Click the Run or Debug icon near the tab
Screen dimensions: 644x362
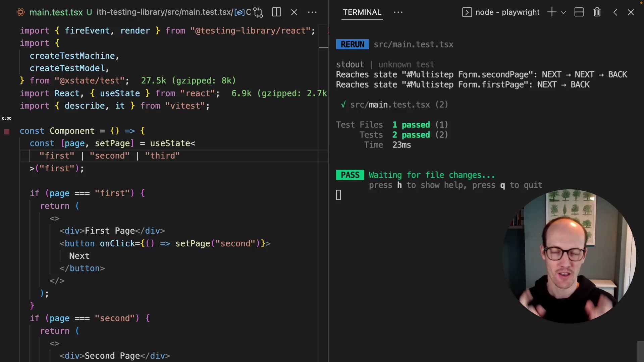[x=258, y=12]
